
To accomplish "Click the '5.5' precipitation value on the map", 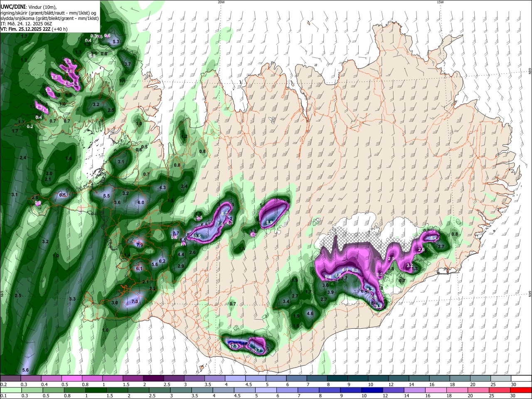I will [x=106, y=196].
